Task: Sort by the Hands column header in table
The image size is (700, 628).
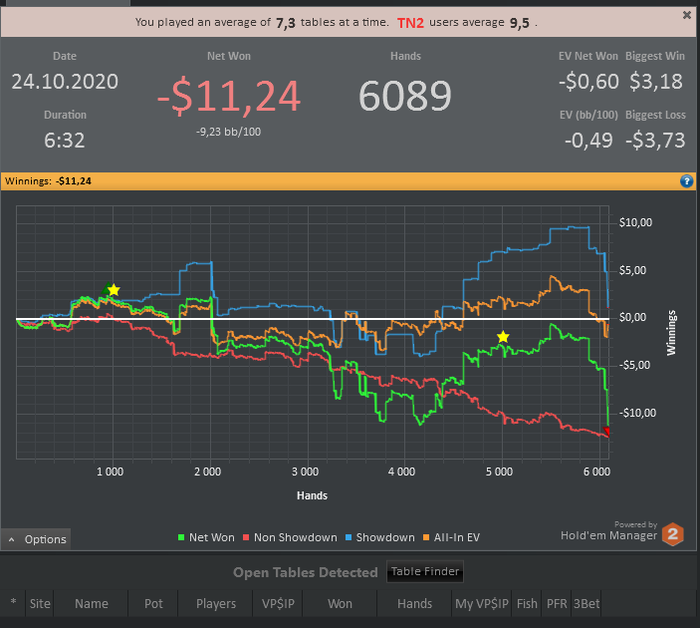Action: (415, 603)
